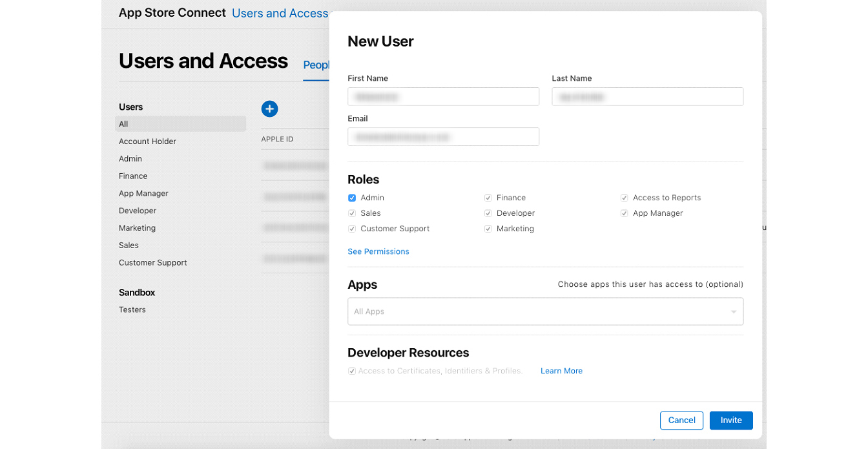Toggle the Marketing role checkbox
The image size is (868, 449).
pos(488,229)
